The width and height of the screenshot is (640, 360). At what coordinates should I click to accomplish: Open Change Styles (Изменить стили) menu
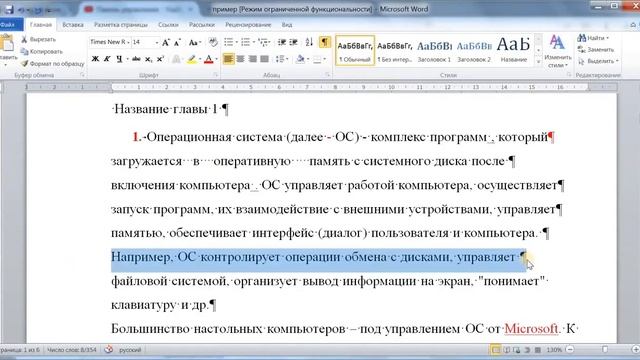pos(557,52)
